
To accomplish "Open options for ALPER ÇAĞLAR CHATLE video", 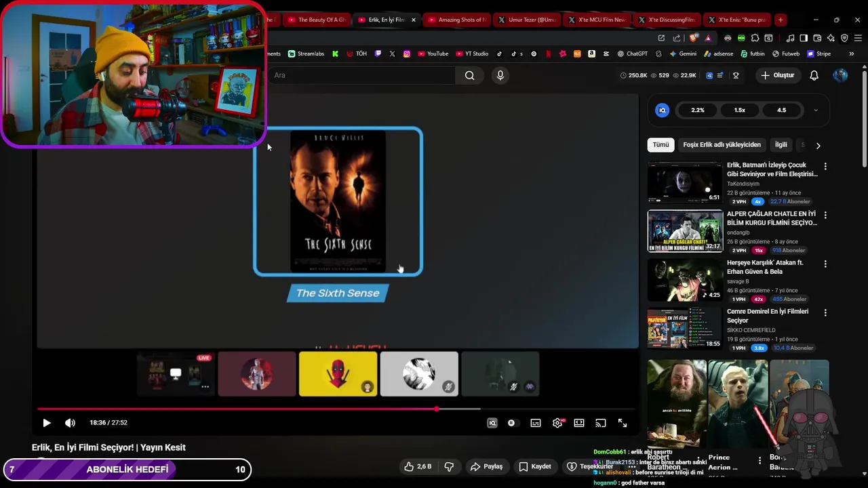I will point(825,215).
